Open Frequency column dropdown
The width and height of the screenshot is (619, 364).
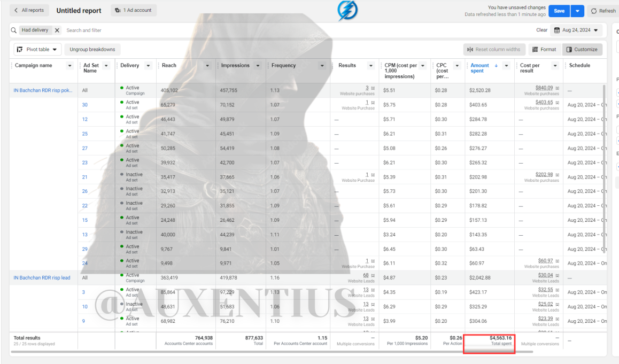click(322, 66)
